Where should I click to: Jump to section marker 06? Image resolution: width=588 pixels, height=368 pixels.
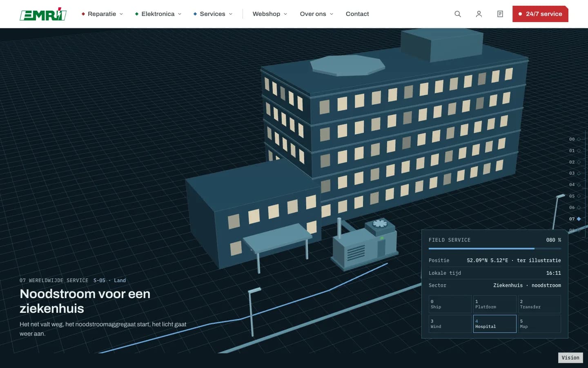[x=575, y=208]
